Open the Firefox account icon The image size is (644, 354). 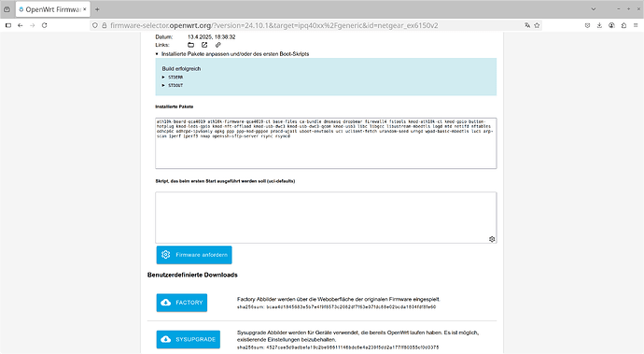(x=611, y=25)
